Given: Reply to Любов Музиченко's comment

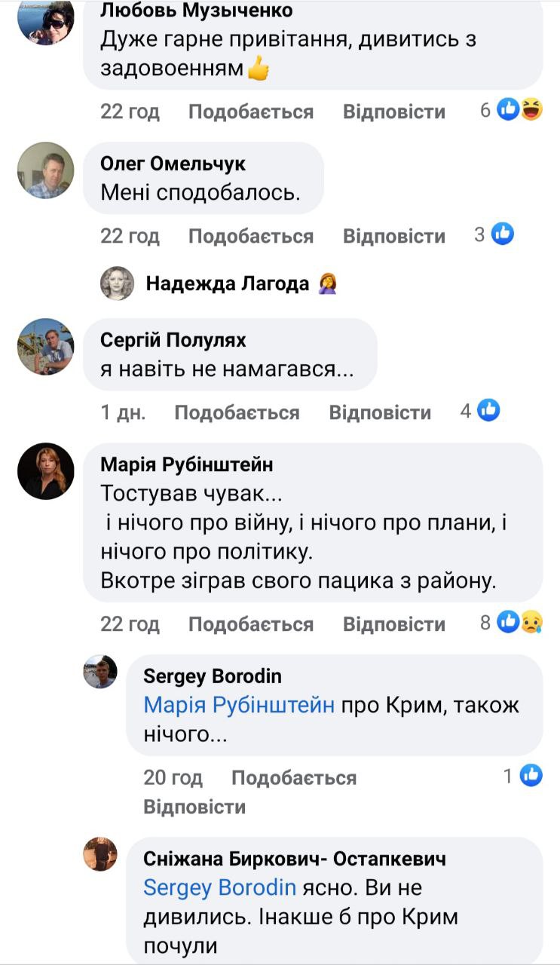Looking at the screenshot, I should tap(394, 112).
